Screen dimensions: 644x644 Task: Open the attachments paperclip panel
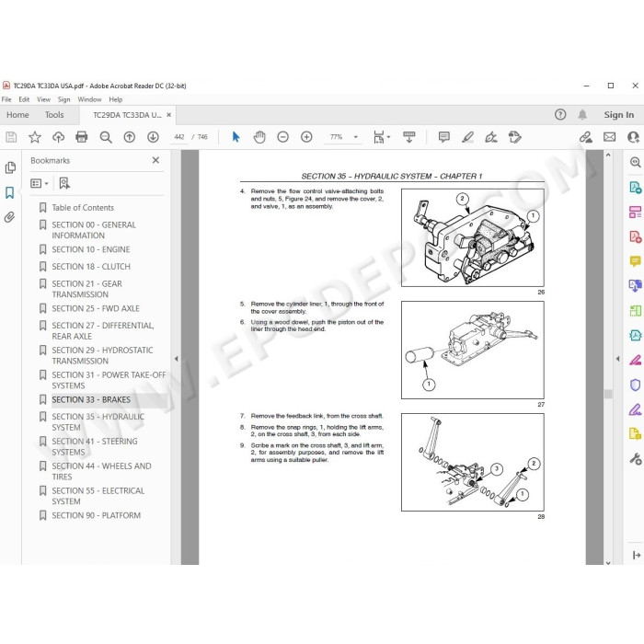click(10, 217)
